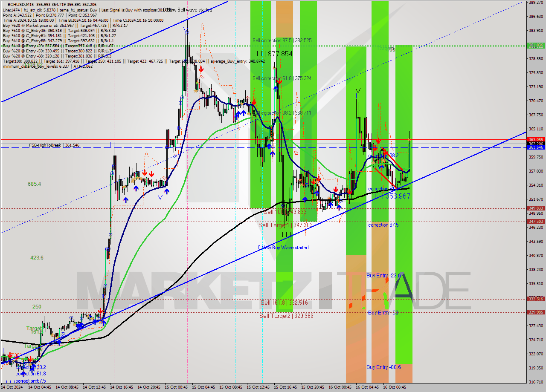The height and width of the screenshot is (392, 546).
Task: Click the V wave label at the peak
Action: coord(186,30)
